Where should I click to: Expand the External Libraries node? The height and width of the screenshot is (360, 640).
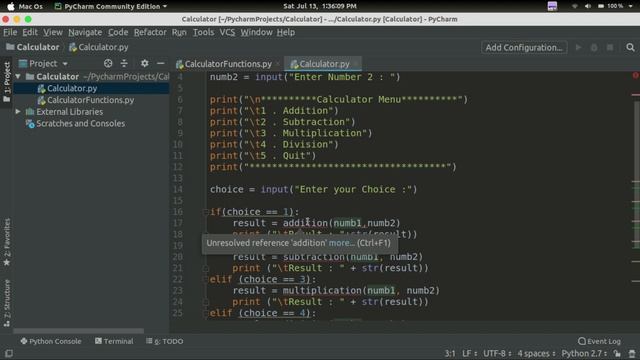coord(18,111)
